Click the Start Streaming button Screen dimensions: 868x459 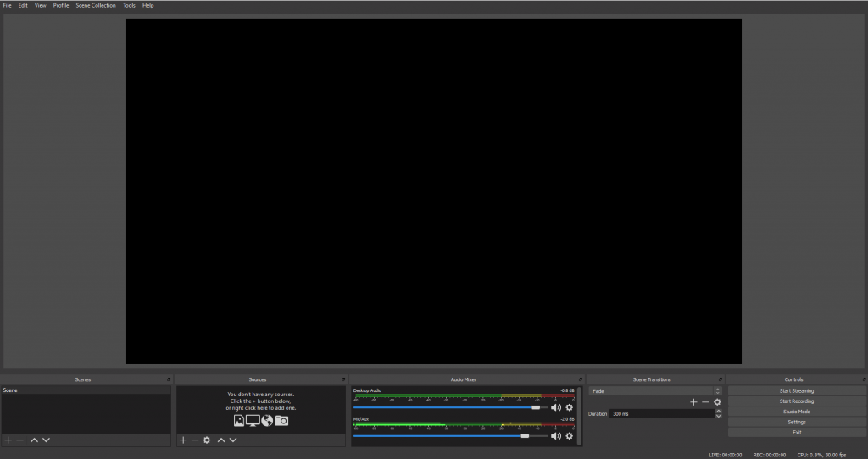796,391
